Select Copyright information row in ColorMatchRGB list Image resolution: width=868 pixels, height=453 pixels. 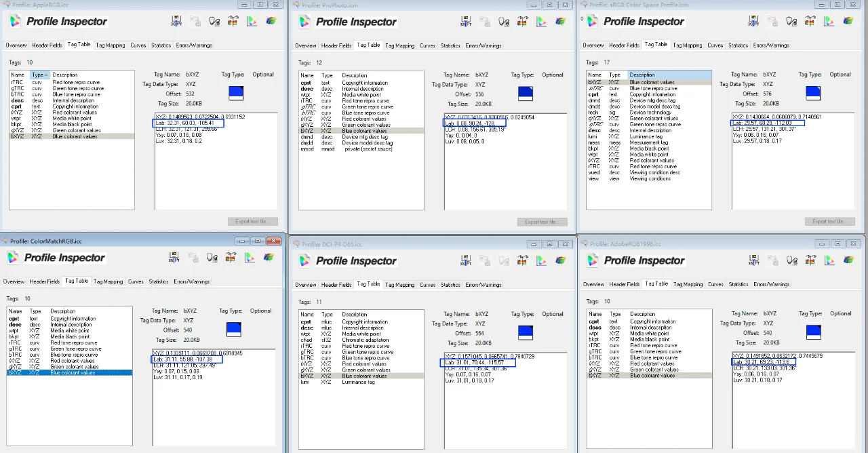click(69, 319)
